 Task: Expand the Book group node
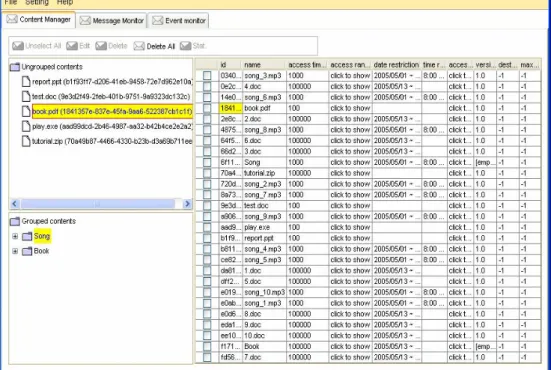(15, 251)
